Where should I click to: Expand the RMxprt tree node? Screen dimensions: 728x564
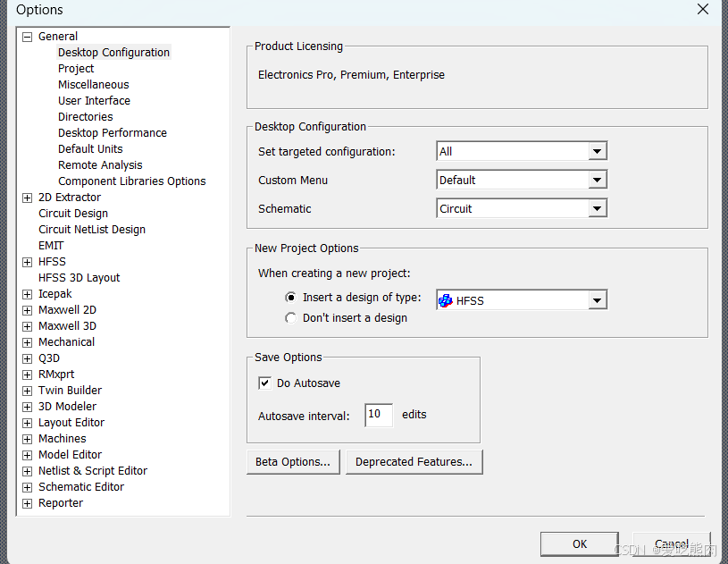coord(28,375)
